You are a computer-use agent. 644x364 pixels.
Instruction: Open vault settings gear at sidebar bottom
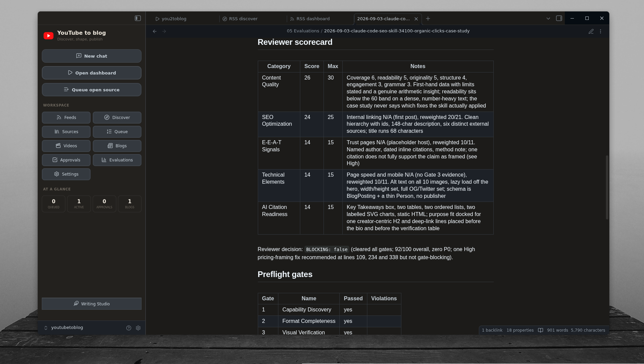[138, 328]
